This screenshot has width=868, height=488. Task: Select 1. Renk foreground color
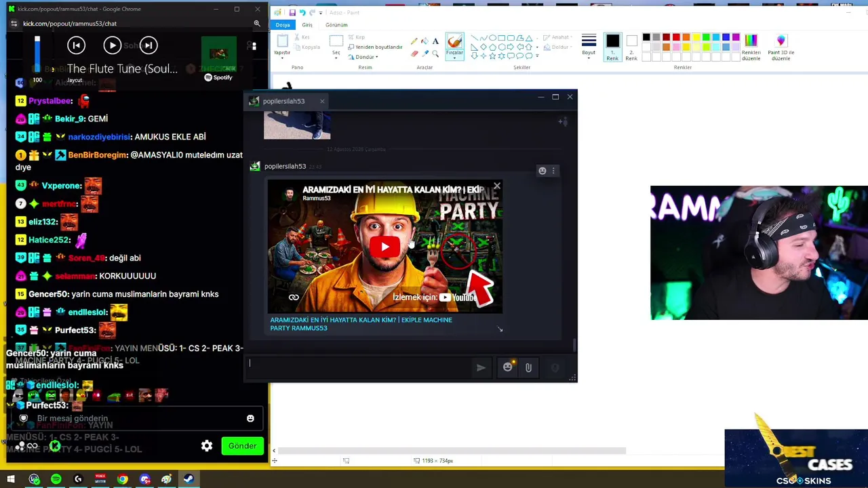[x=612, y=47]
